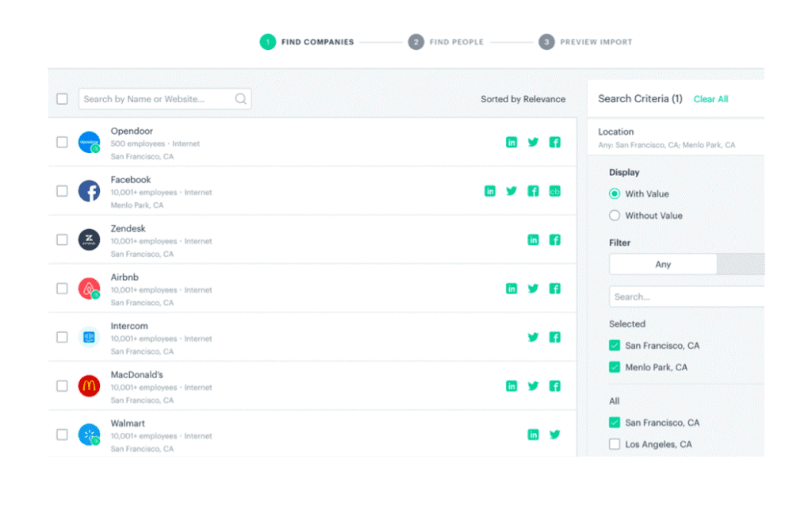Go to Find People step

446,42
